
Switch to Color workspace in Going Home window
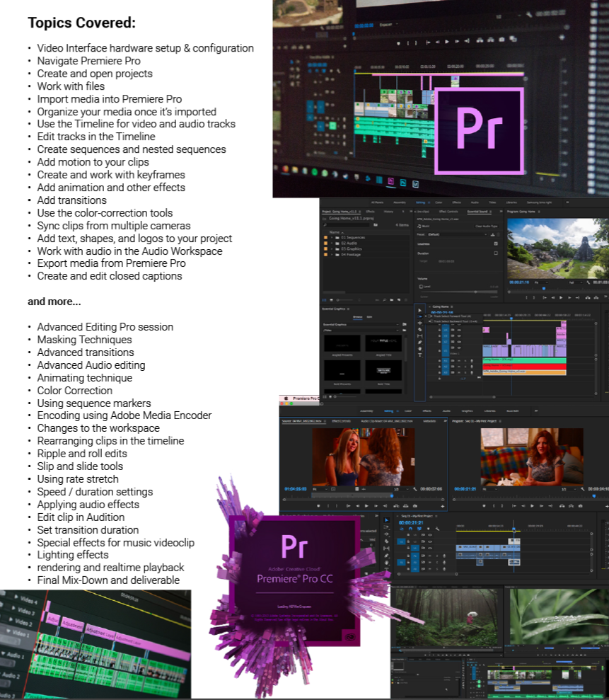[439, 202]
